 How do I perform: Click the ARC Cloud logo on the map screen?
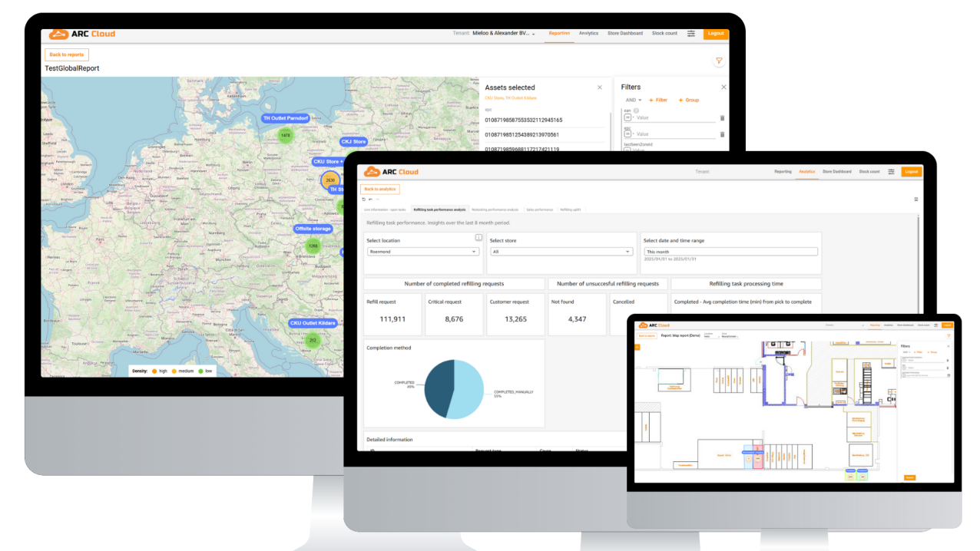(71, 34)
